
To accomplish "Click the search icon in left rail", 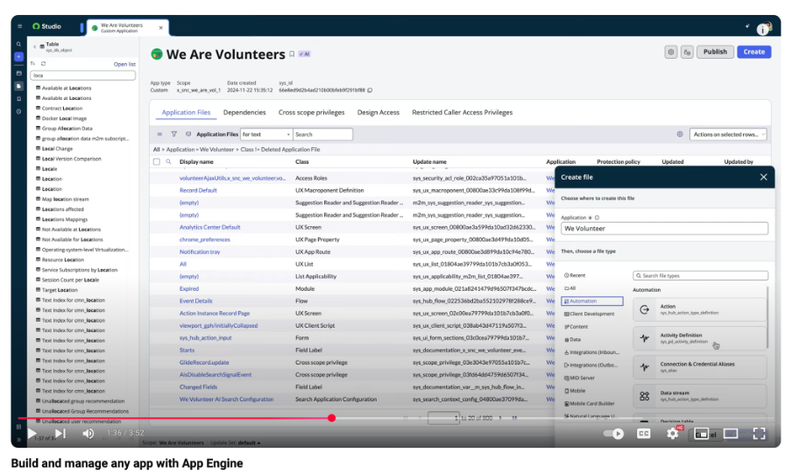I will (x=19, y=44).
